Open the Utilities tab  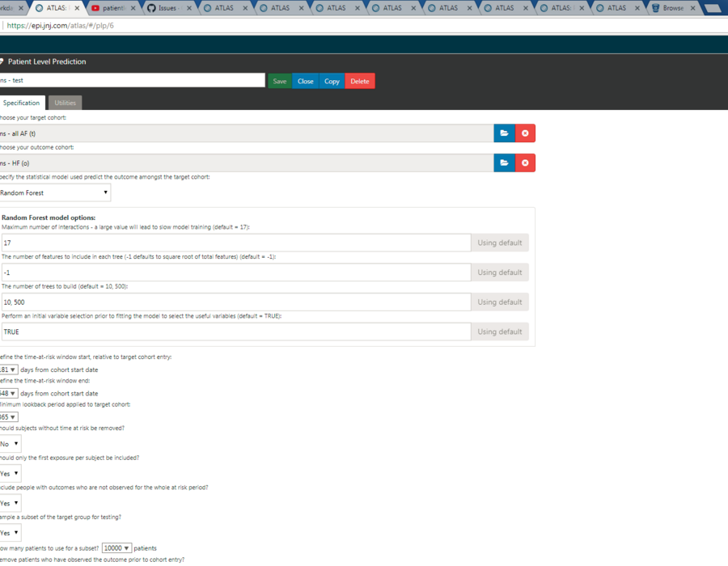(x=65, y=103)
